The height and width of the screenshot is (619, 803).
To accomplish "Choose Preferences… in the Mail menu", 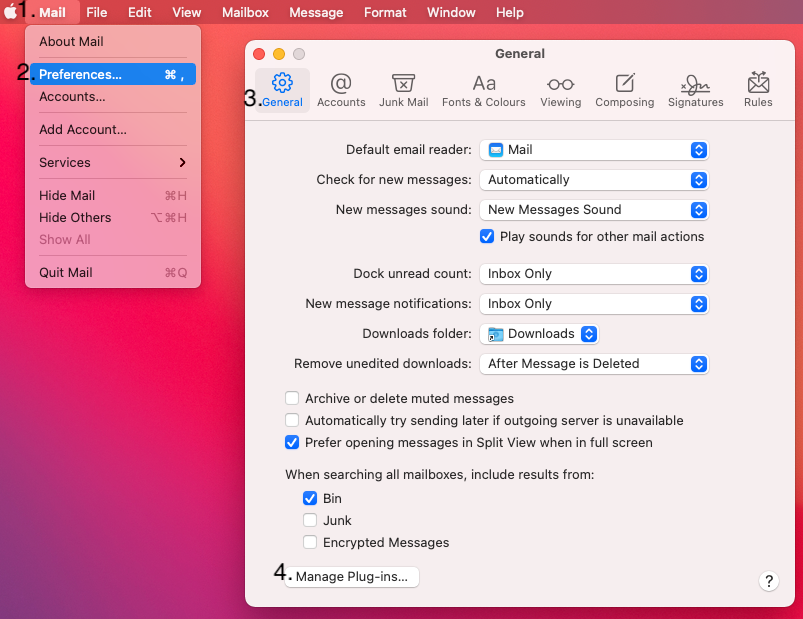I will pyautogui.click(x=113, y=74).
